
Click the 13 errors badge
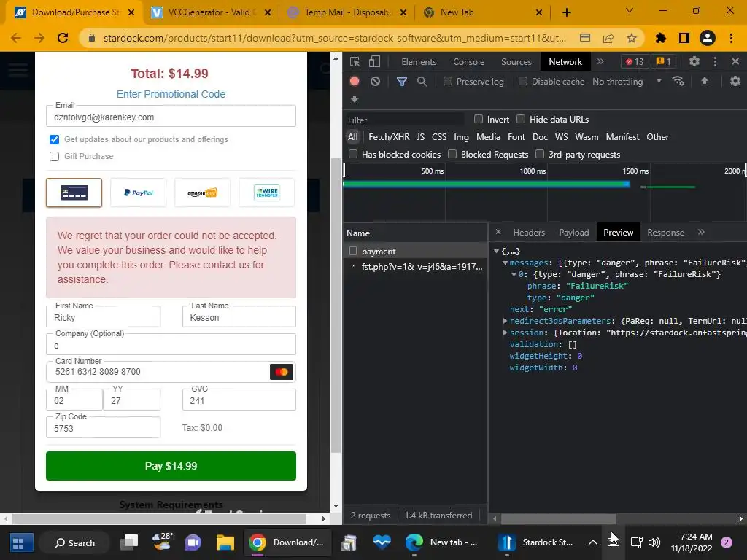click(635, 61)
